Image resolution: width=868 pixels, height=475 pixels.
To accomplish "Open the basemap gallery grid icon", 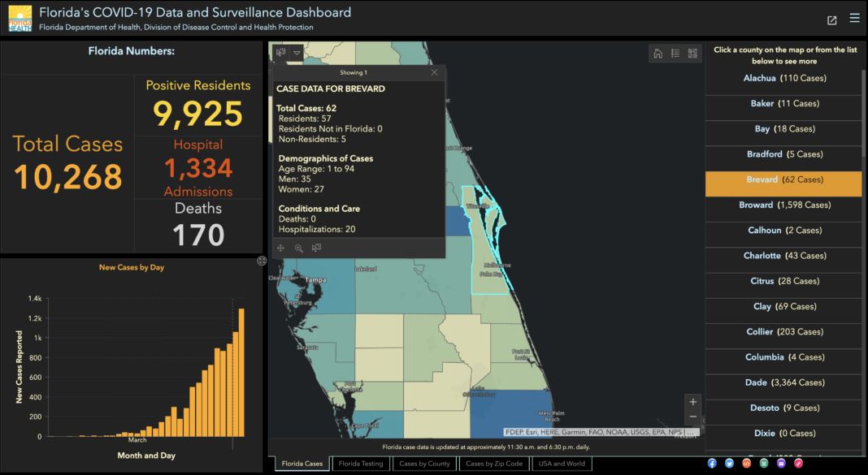I will click(x=692, y=54).
